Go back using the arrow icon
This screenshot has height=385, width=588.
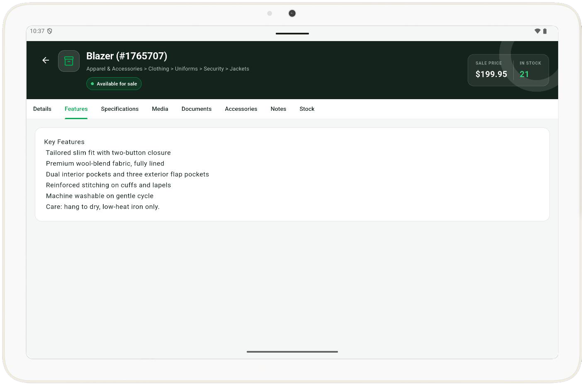pyautogui.click(x=46, y=61)
